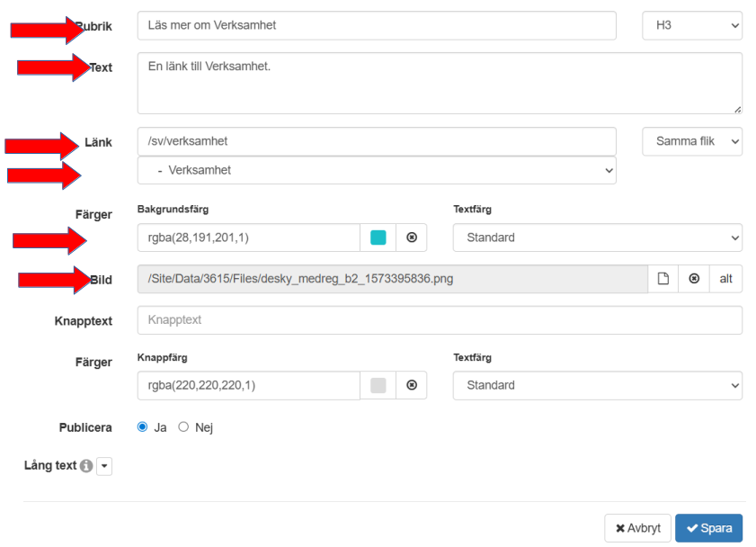
Task: Expand the Lång text section arrow
Action: pyautogui.click(x=104, y=466)
